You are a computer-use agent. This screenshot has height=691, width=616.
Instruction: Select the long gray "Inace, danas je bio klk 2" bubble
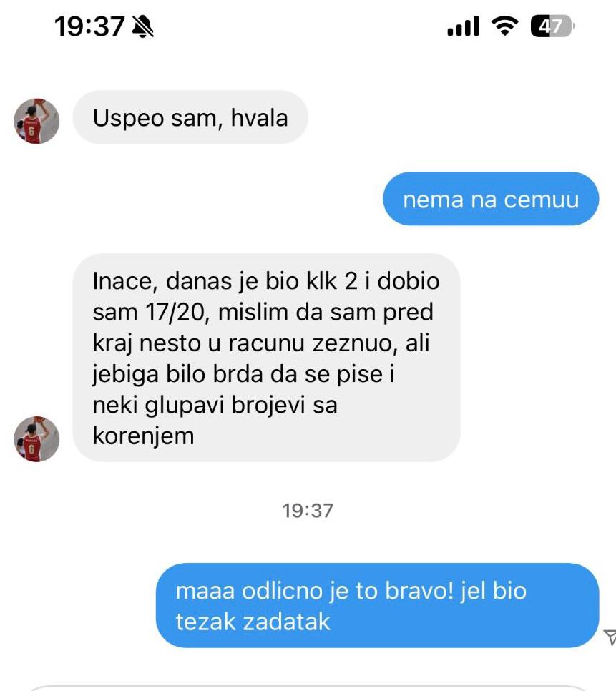[267, 358]
